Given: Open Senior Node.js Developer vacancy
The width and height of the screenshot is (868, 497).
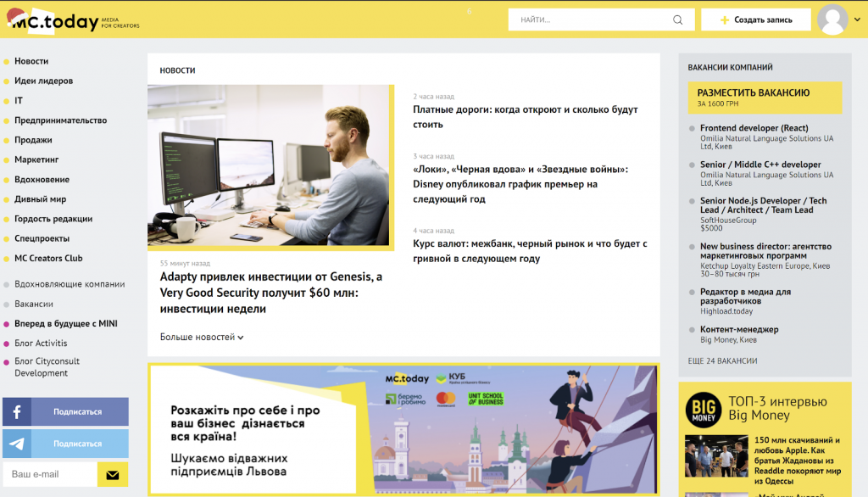Looking at the screenshot, I should pos(764,205).
